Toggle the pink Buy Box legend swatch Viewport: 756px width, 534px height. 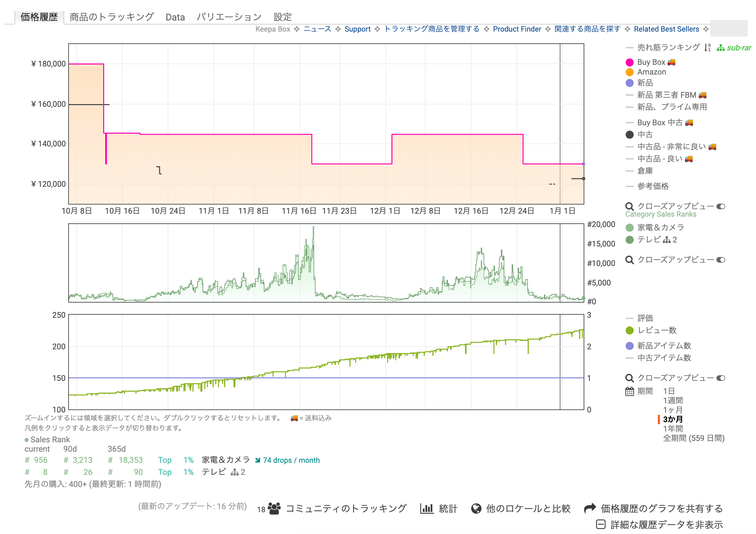[x=629, y=62]
